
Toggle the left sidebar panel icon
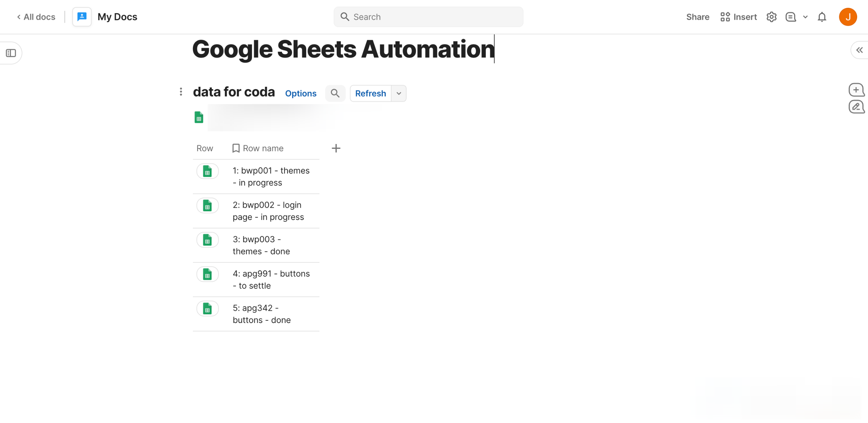click(11, 53)
